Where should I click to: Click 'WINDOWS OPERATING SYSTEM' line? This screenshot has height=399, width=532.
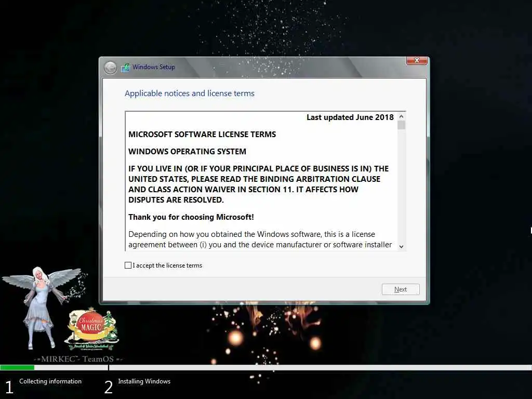coord(187,152)
